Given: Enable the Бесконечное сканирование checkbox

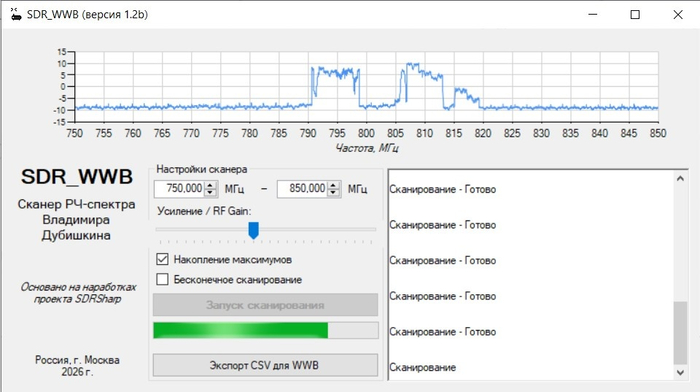Looking at the screenshot, I should coord(162,279).
